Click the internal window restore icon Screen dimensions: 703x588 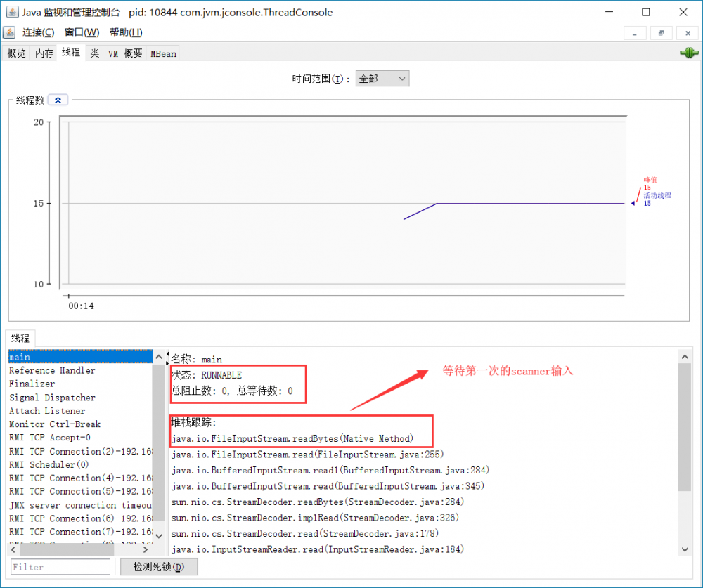pyautogui.click(x=661, y=32)
